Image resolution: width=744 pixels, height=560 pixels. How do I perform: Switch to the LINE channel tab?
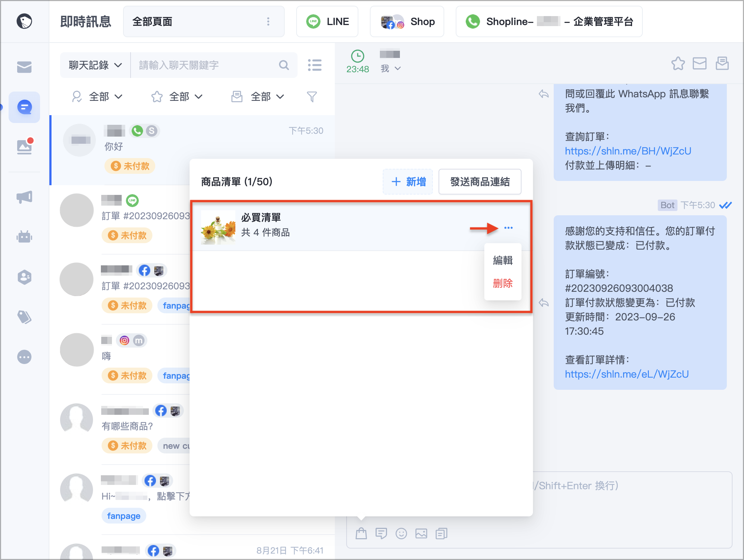(327, 21)
